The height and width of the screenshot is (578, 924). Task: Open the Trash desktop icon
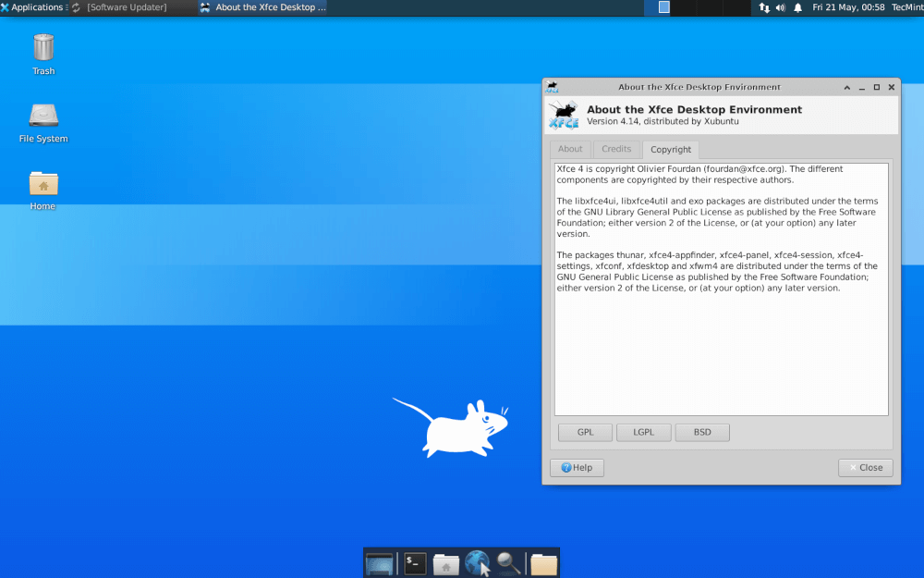tap(43, 48)
